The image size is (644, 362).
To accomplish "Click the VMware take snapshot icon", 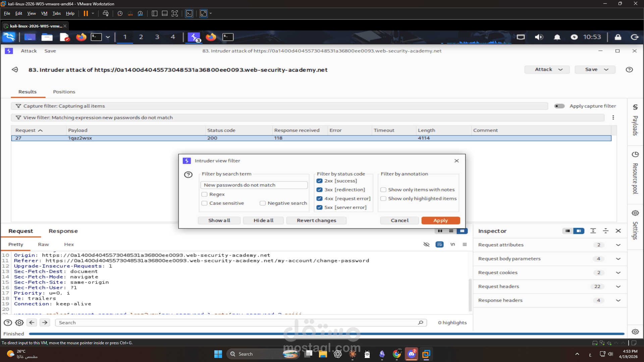I will (120, 13).
